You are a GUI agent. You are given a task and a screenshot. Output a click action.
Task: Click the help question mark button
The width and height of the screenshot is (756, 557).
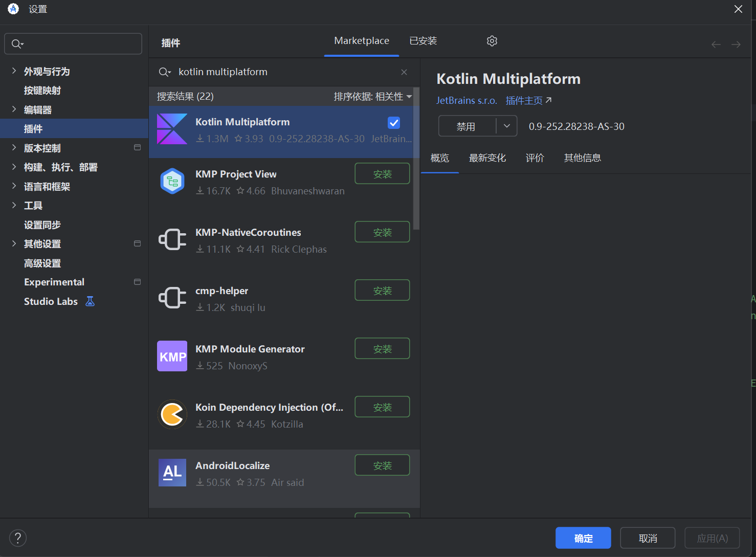click(x=18, y=538)
